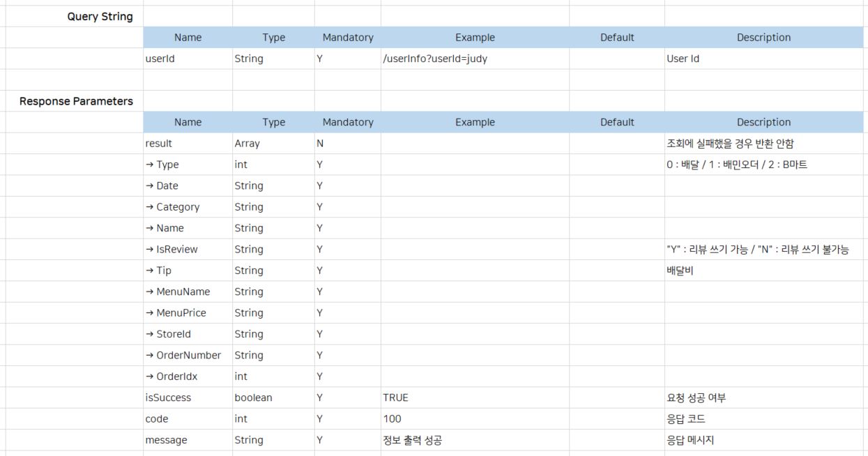Viewport: 868px width, 456px height.
Task: Select the Response Parameters section label
Action: (x=76, y=101)
